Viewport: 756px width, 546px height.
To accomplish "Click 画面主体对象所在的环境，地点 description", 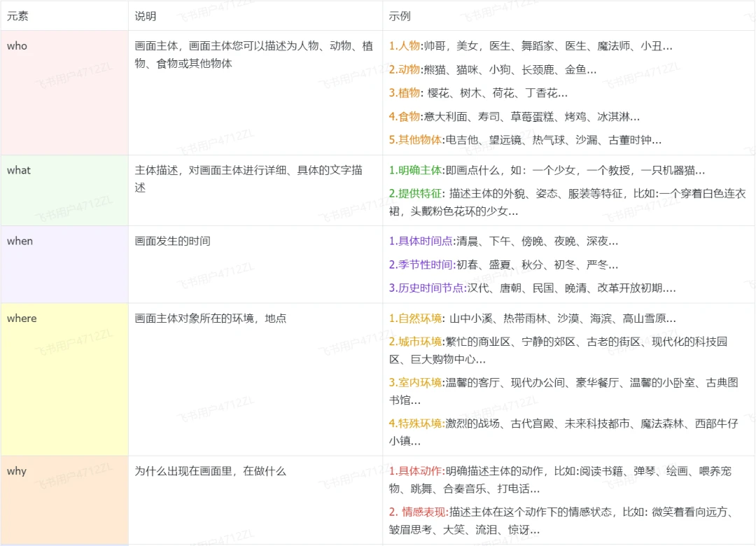I will pos(211,318).
